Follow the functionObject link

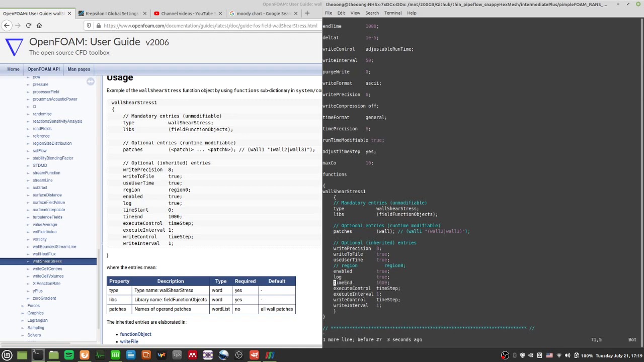pyautogui.click(x=135, y=334)
